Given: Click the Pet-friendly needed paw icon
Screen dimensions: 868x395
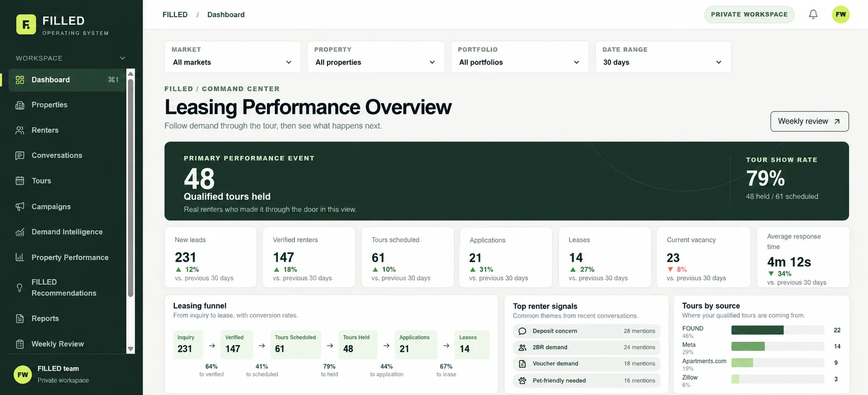Looking at the screenshot, I should point(522,381).
